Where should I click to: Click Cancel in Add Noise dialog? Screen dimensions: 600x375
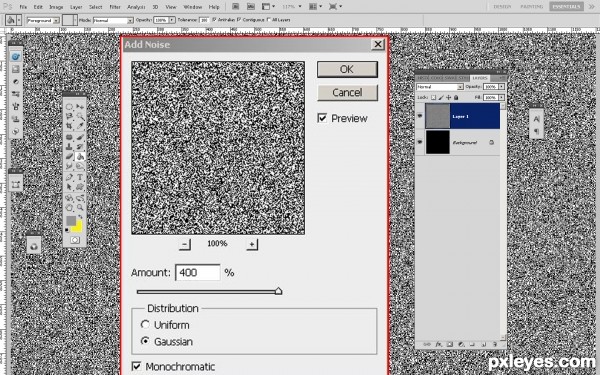click(347, 92)
